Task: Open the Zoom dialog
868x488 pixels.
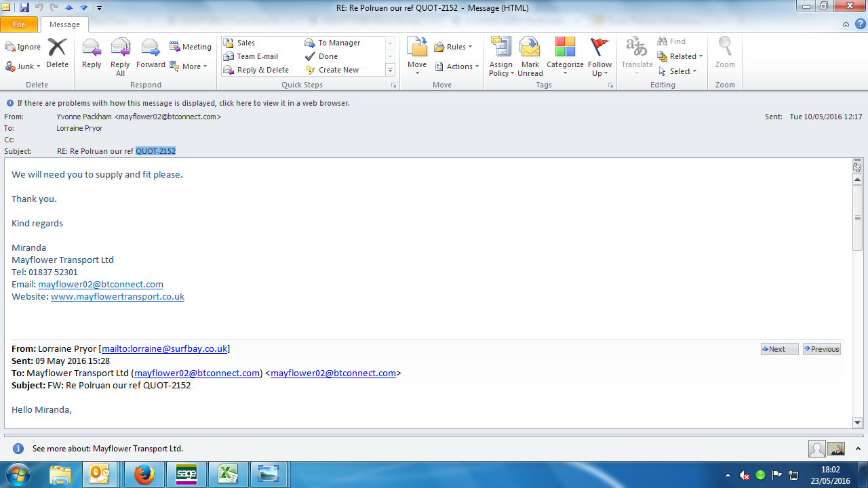Action: click(x=725, y=54)
